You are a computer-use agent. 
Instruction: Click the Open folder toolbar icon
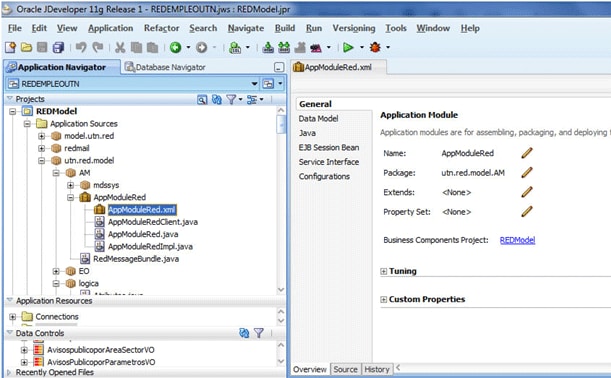click(26, 48)
